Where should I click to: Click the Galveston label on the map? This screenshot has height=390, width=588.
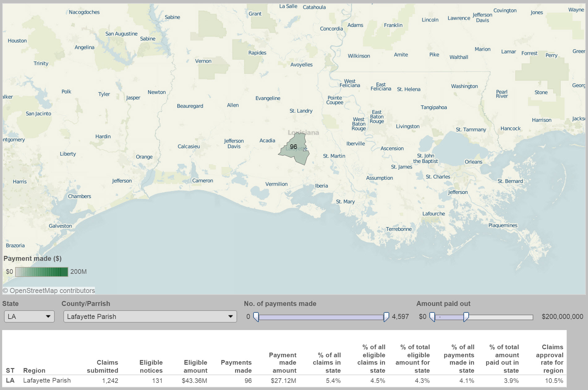point(60,226)
